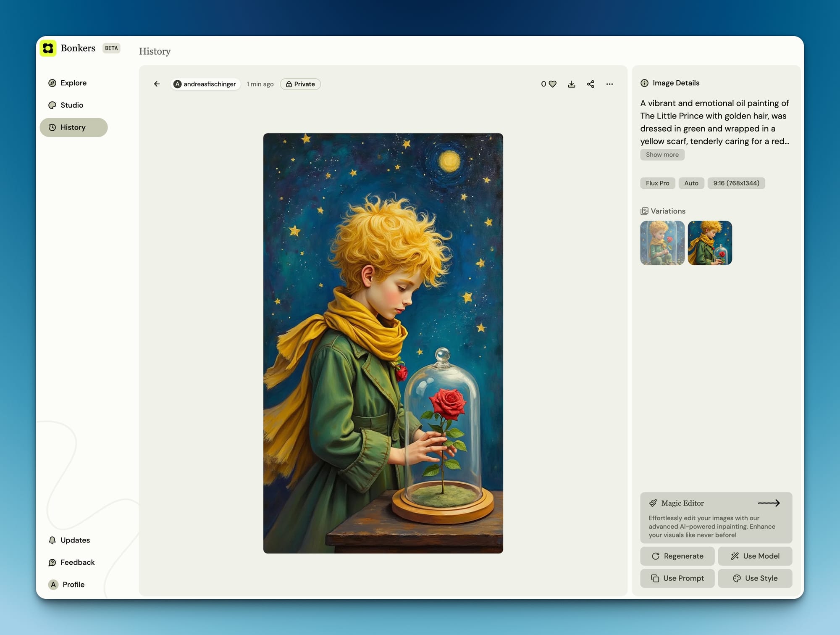Go to Studio page
This screenshot has width=840, height=635.
[71, 105]
